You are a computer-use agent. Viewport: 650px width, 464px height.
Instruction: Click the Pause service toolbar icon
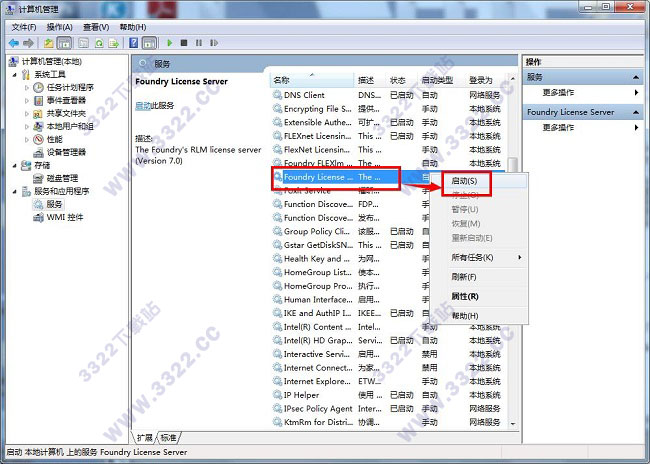coord(199,43)
